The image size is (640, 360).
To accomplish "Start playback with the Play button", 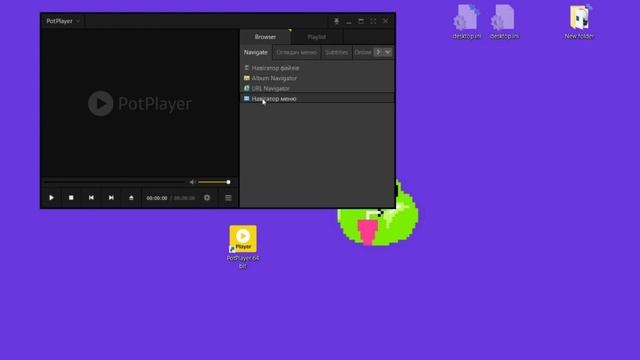I will pyautogui.click(x=51, y=198).
